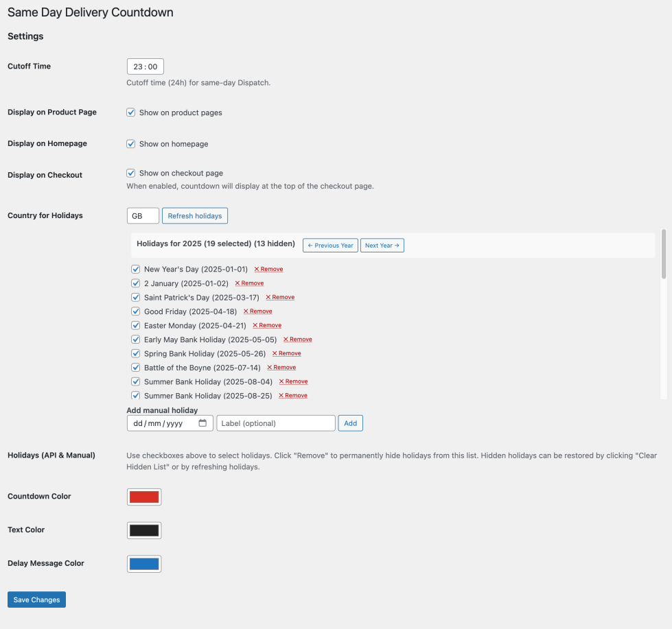Save Changes to the settings
Viewport: 672px width, 629px height.
(36, 600)
